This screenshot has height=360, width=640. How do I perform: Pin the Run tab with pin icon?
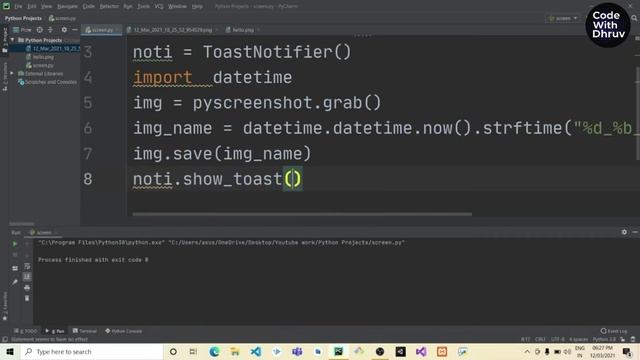pos(15,282)
